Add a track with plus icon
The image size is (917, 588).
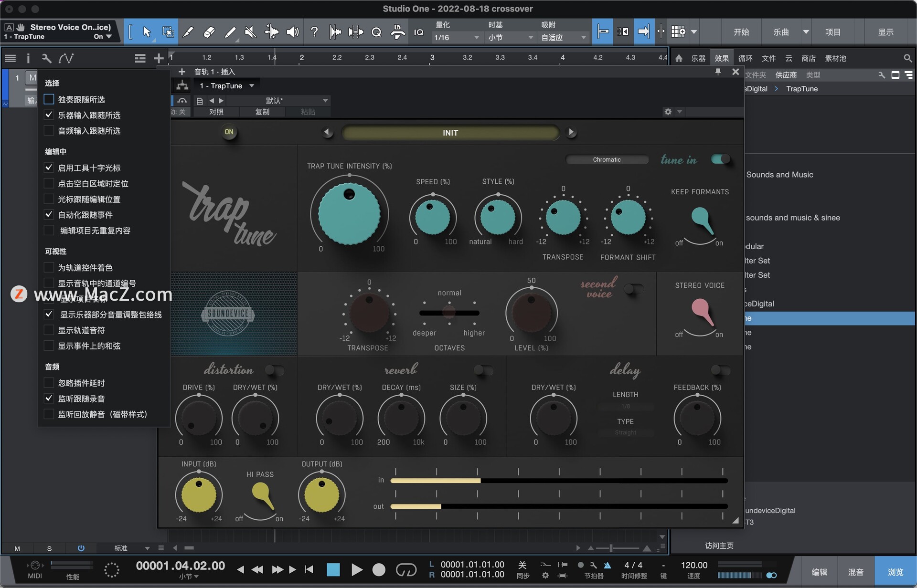159,58
